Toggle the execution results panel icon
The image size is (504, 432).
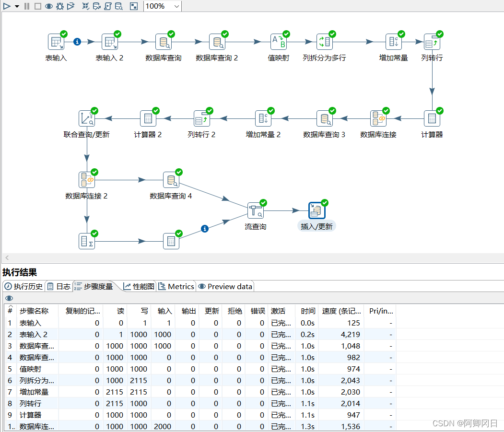[x=134, y=6]
